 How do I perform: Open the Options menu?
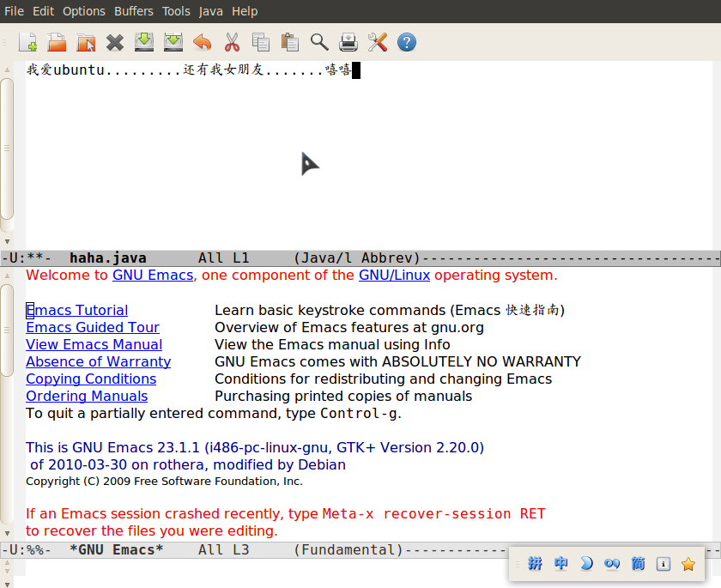coord(84,11)
